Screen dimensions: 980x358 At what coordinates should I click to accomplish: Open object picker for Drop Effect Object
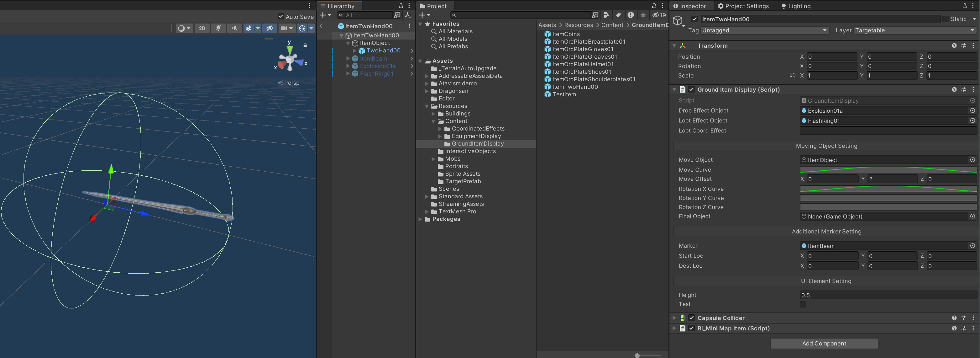[972, 110]
